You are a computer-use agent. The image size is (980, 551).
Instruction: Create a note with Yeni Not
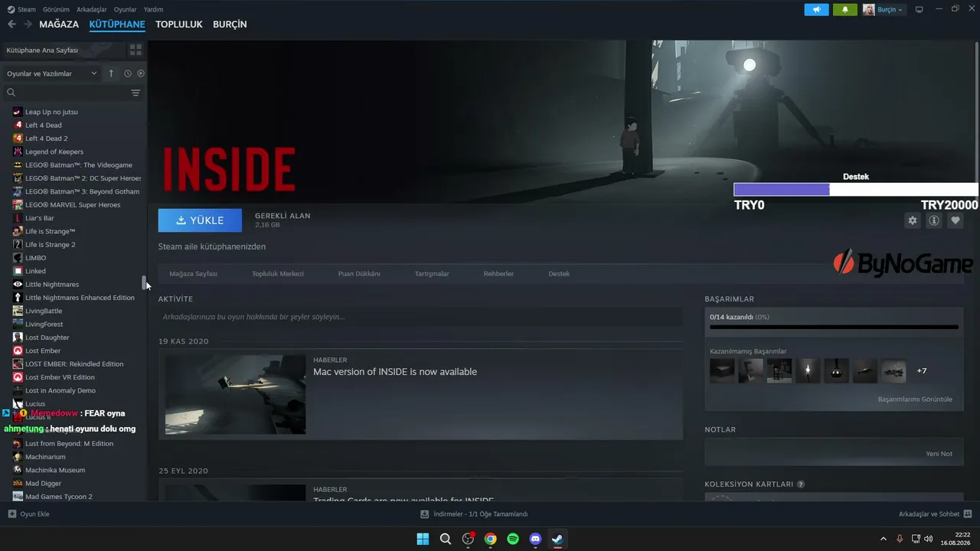[939, 454]
